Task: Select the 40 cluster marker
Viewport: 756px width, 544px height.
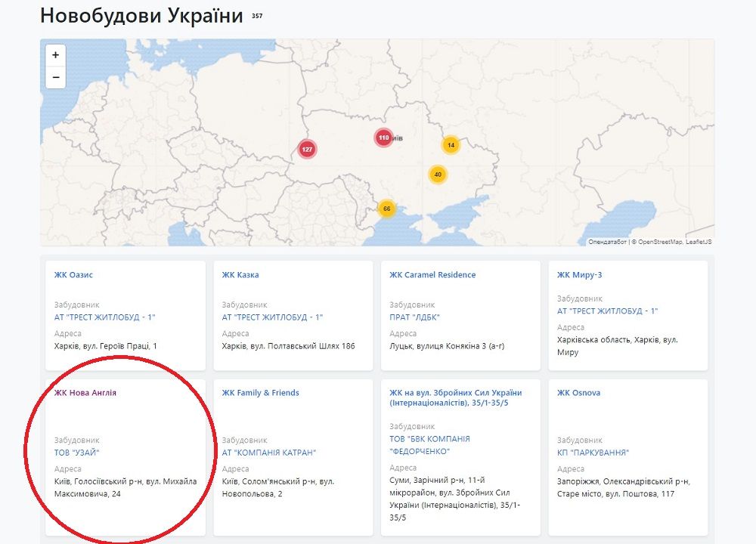Action: click(x=437, y=175)
